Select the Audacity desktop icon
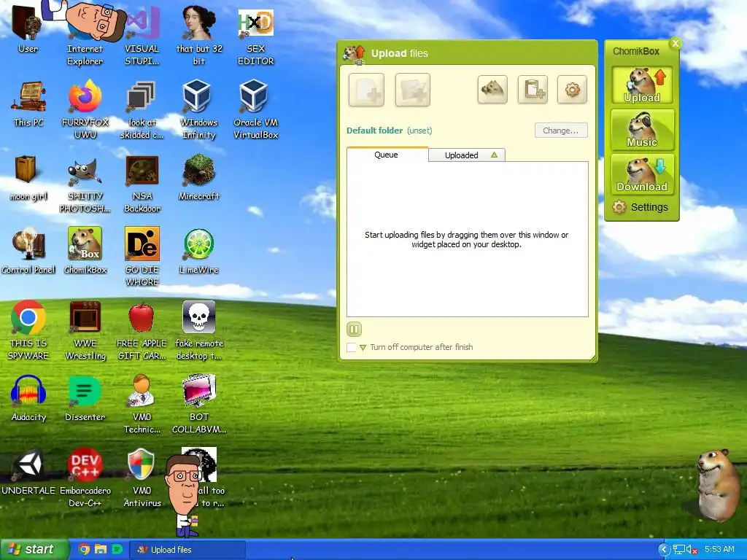Image resolution: width=747 pixels, height=560 pixels. click(x=28, y=399)
